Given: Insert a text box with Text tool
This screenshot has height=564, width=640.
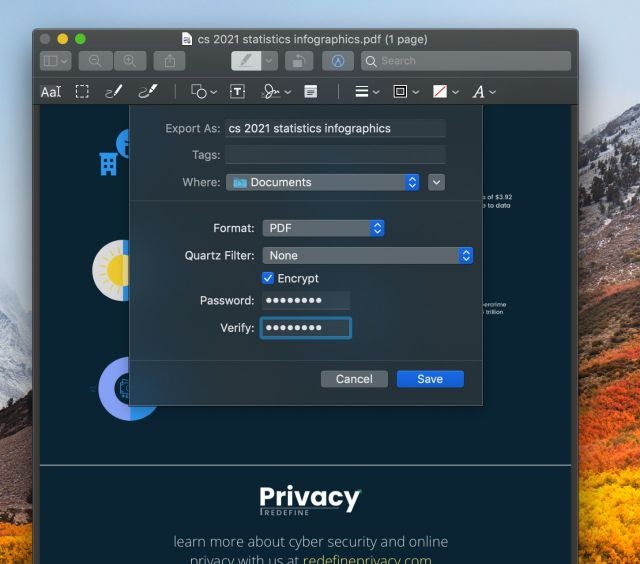Looking at the screenshot, I should point(237,92).
